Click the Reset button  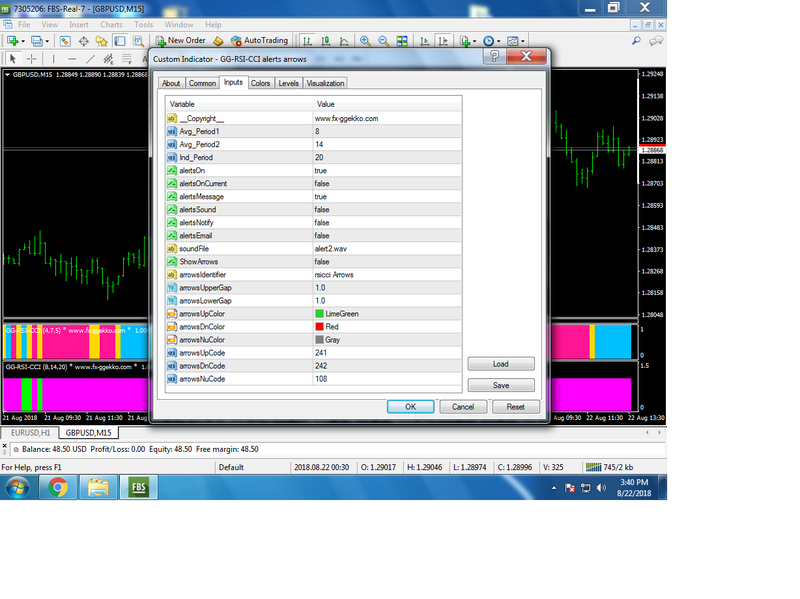[x=515, y=407]
